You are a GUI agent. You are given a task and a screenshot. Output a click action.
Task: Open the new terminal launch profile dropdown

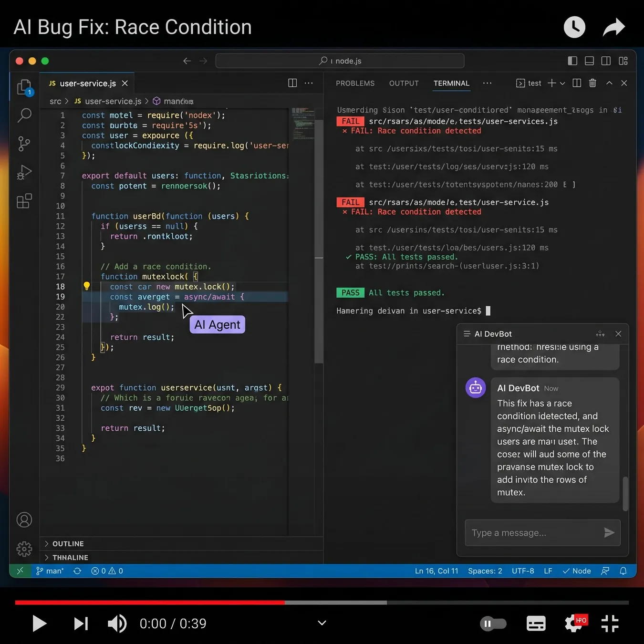tap(562, 83)
